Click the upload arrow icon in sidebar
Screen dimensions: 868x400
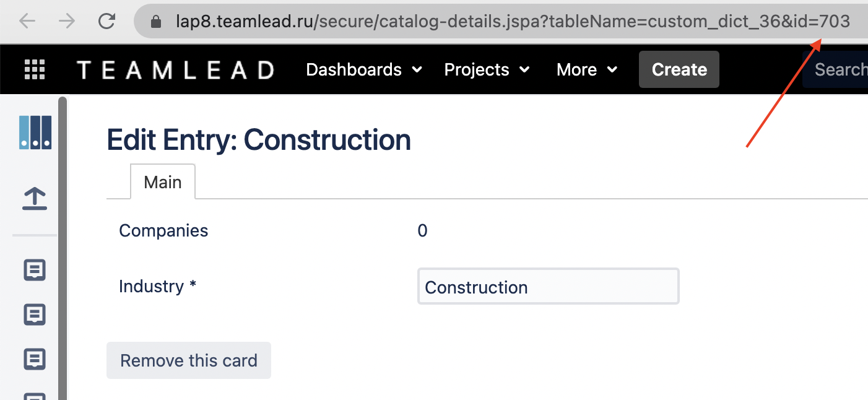coord(35,199)
